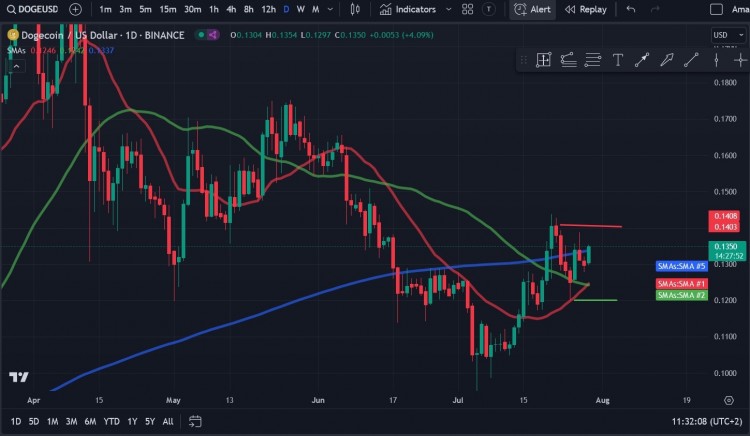750x436 pixels.
Task: Click the 0.1403 red price label
Action: [724, 227]
